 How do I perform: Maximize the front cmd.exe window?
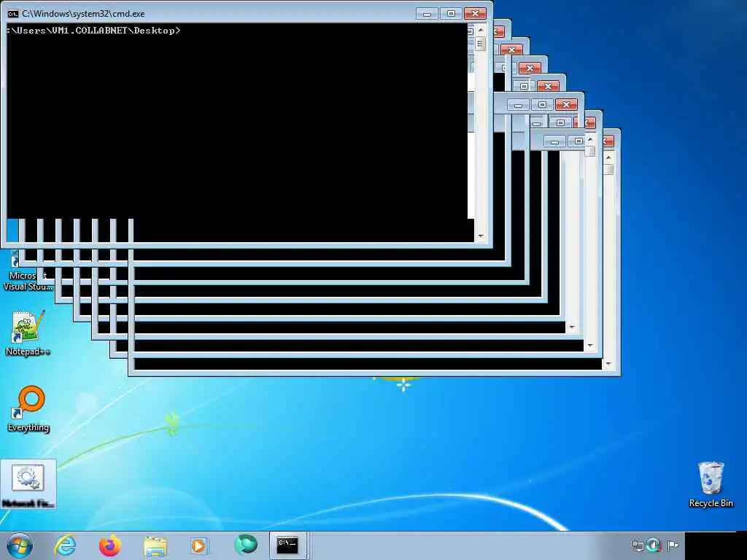(x=451, y=14)
